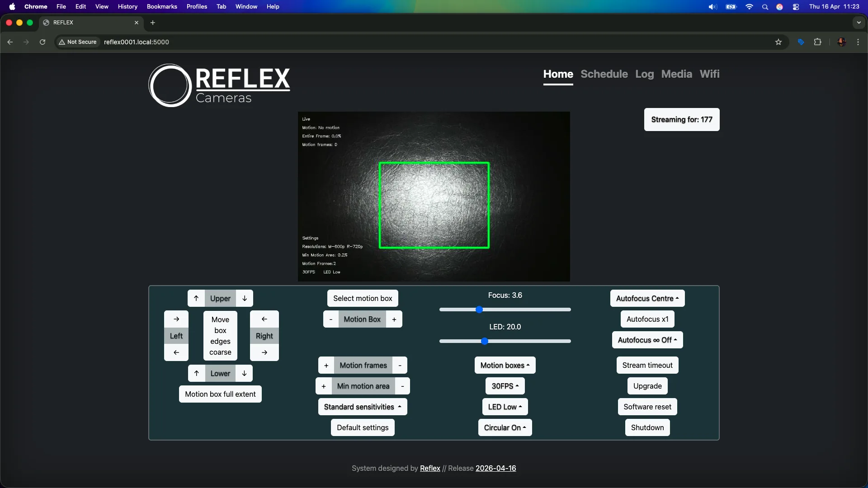Toggle Move box edges coarse mode
868x488 pixels.
coord(220,336)
